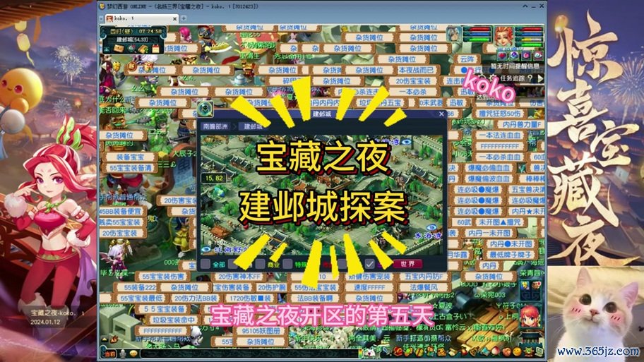The image size is (644, 362).
Task: Open the 95105妖图册 stall sign
Action: 261,330
